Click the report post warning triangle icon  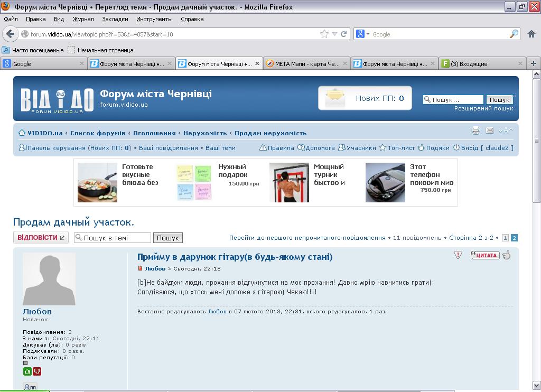[458, 255]
